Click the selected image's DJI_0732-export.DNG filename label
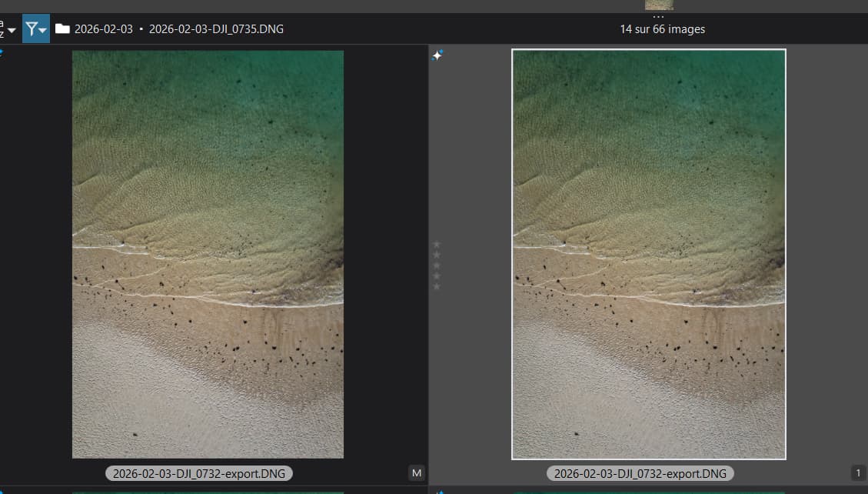 (640, 473)
